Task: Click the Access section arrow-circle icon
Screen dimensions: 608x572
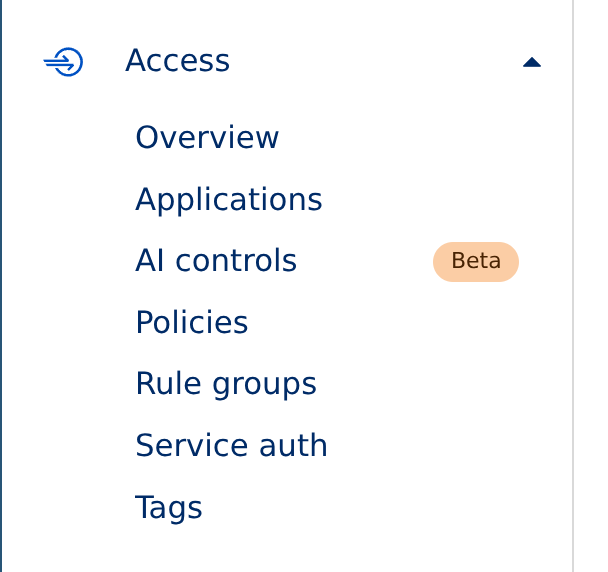Action: [63, 62]
